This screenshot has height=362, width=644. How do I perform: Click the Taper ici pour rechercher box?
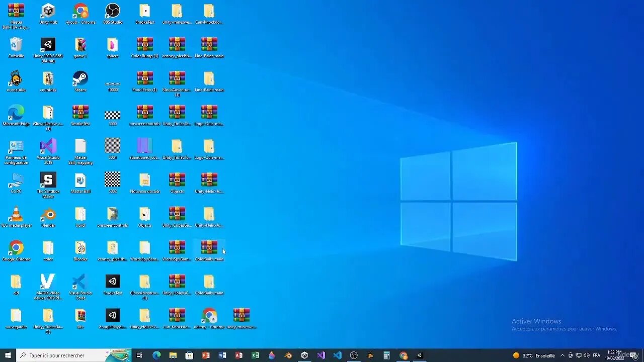[73, 355]
